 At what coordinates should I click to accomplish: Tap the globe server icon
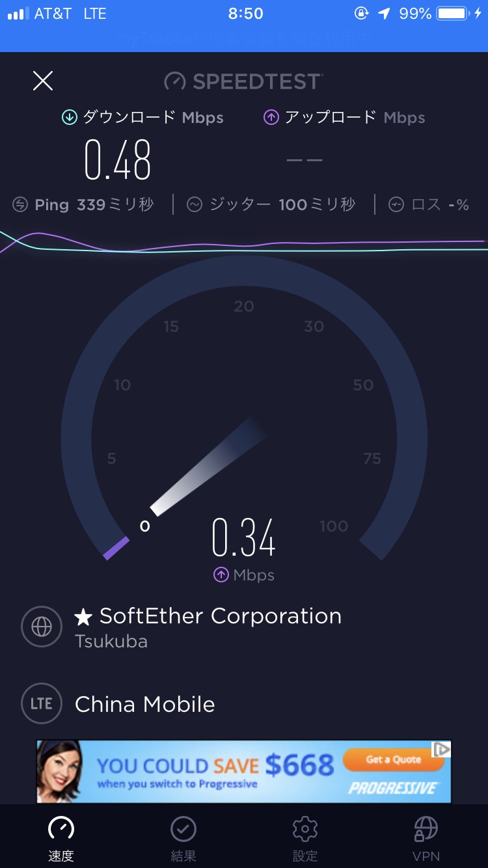(x=42, y=627)
